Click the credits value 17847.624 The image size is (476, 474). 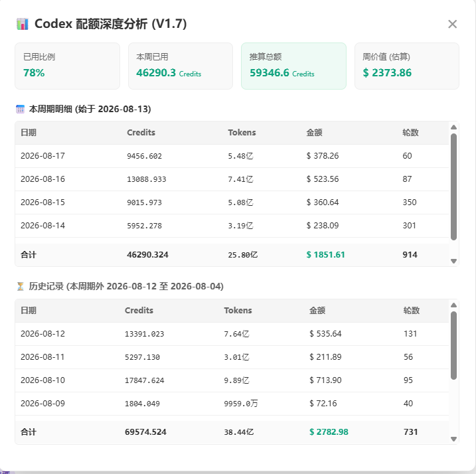click(144, 380)
